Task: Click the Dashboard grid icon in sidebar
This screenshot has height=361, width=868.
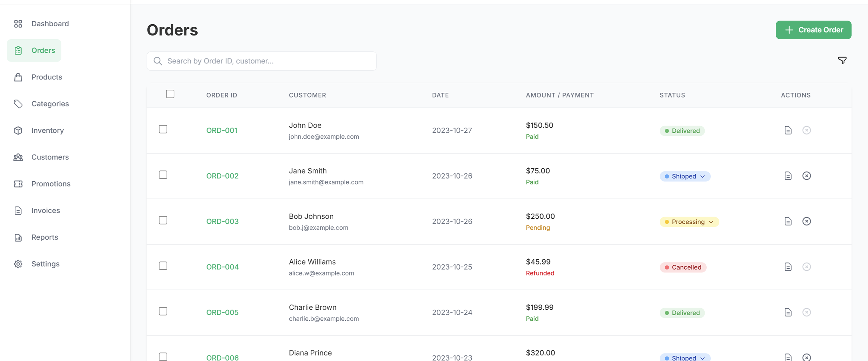Action: coord(18,24)
